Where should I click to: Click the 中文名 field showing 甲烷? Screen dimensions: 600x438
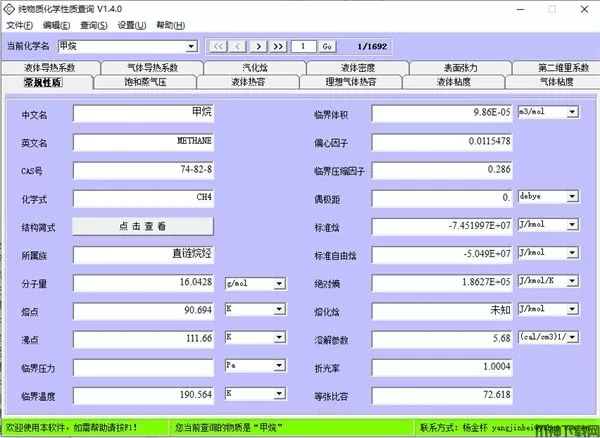(143, 114)
